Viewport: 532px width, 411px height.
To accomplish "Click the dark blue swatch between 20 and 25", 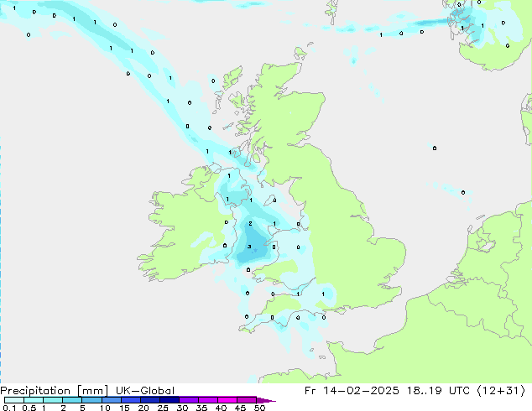I will pos(149,400).
